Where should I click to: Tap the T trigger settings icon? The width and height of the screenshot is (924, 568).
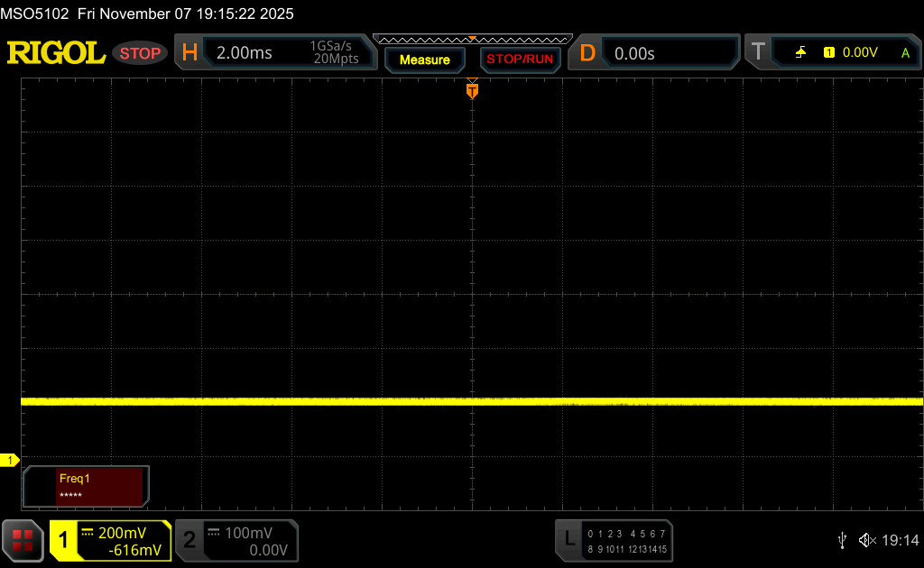(x=759, y=53)
